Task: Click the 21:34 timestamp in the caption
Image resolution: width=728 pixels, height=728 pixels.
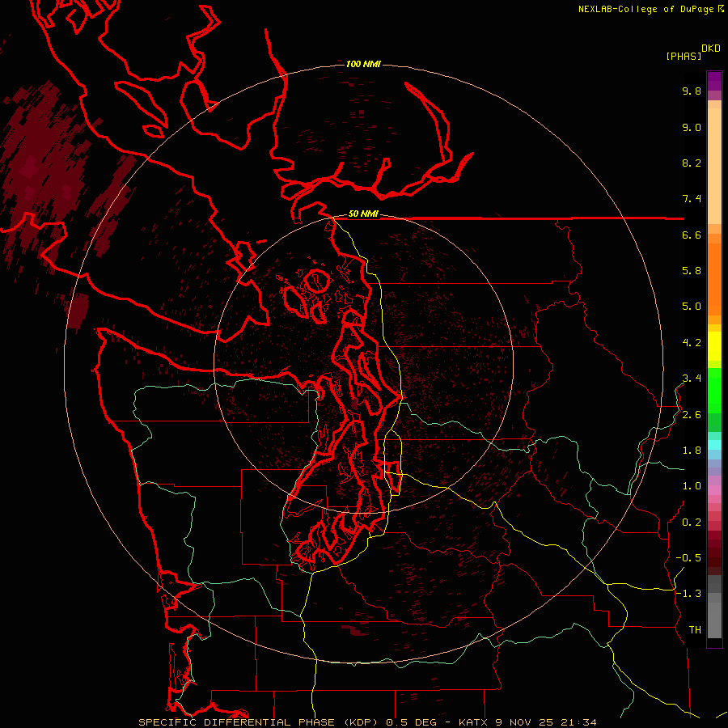Action: coord(580,722)
